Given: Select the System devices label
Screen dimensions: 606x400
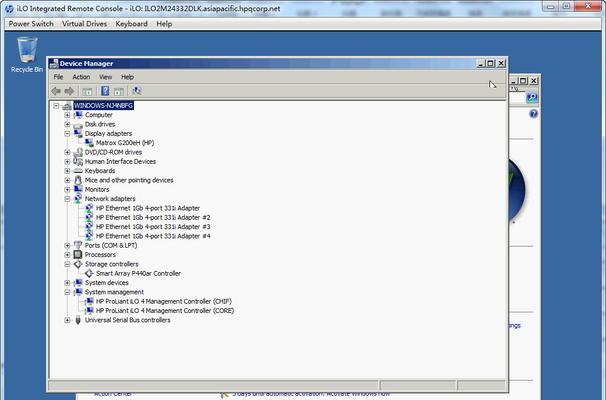Looking at the screenshot, I should pos(107,283).
